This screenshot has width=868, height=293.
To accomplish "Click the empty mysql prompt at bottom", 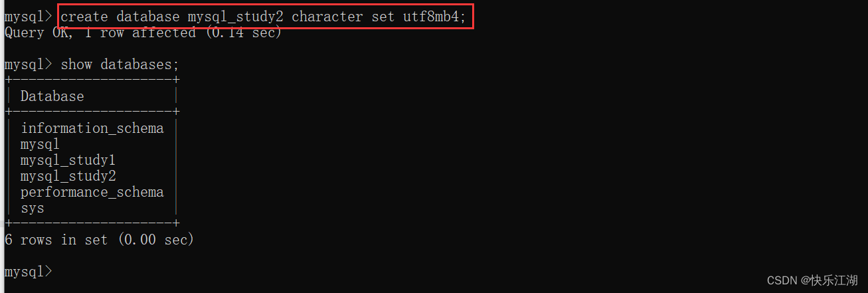I will 28,272.
